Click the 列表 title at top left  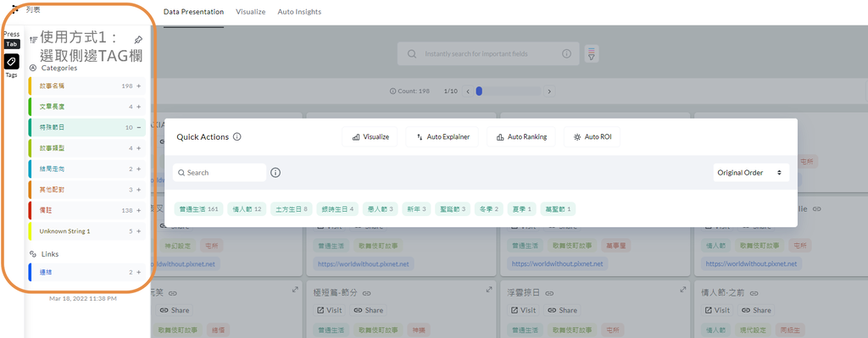click(x=33, y=9)
